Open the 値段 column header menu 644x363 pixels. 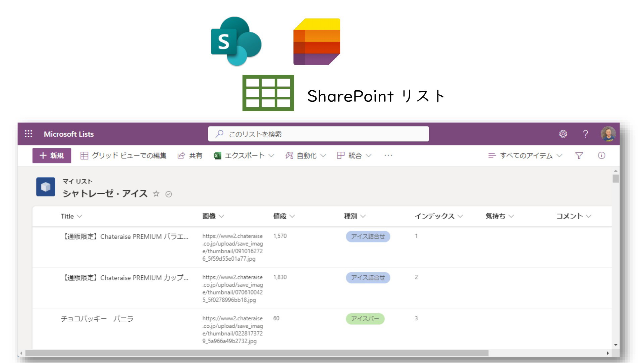pyautogui.click(x=284, y=216)
